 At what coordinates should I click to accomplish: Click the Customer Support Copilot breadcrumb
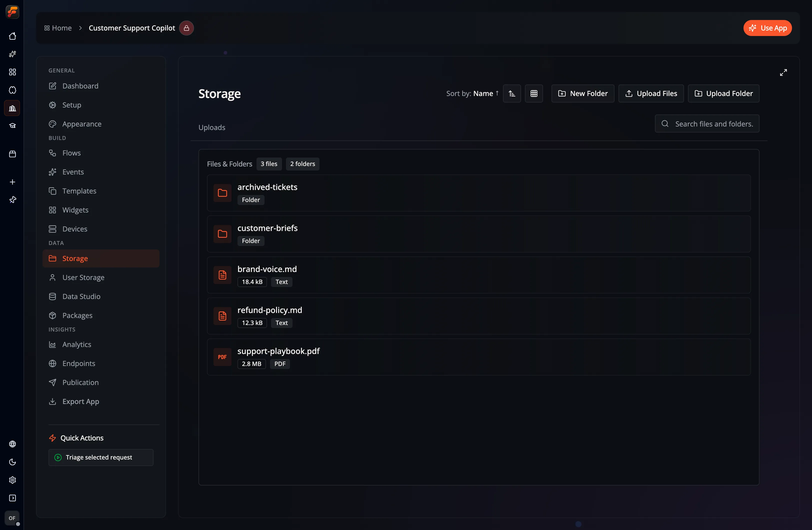[132, 28]
